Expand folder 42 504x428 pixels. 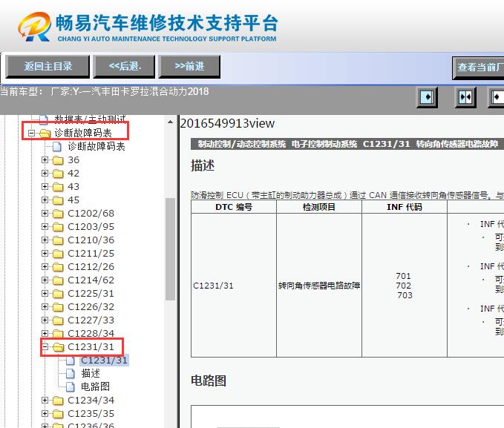(x=45, y=173)
